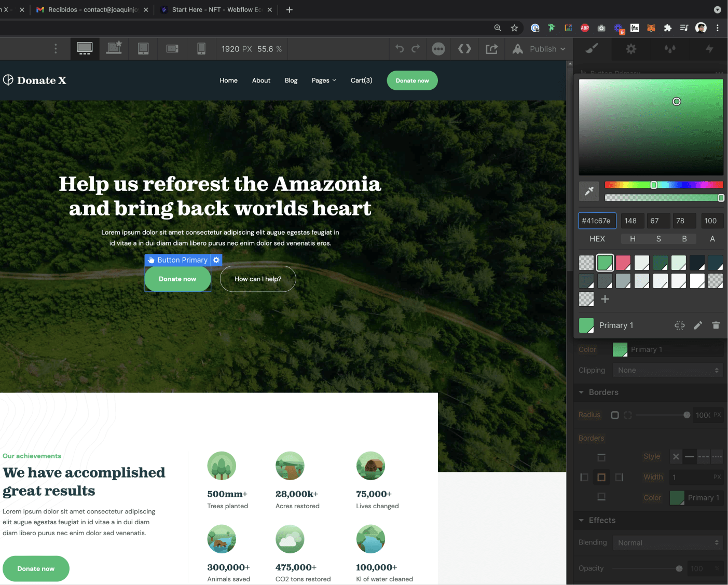Open the code export icon
This screenshot has width=728, height=585.
pos(464,48)
